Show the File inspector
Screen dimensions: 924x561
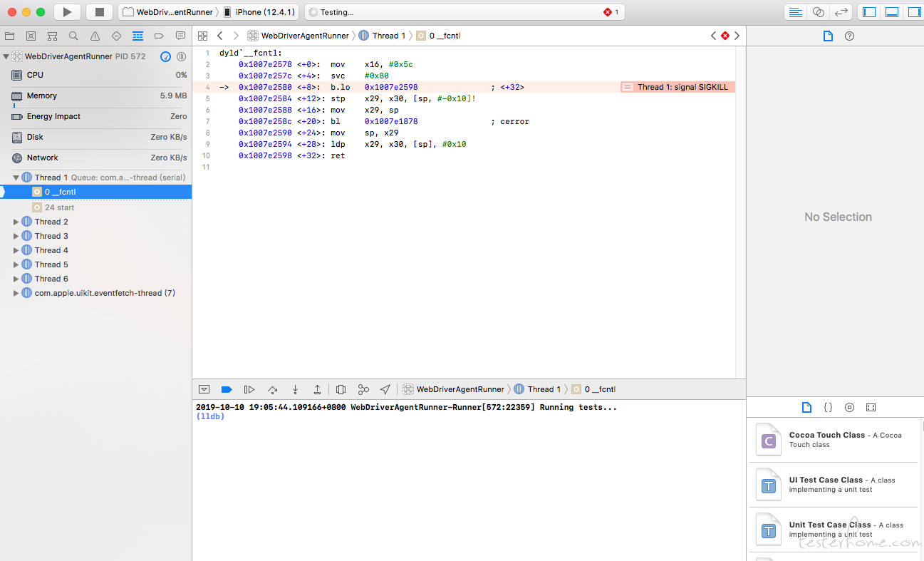coord(828,36)
